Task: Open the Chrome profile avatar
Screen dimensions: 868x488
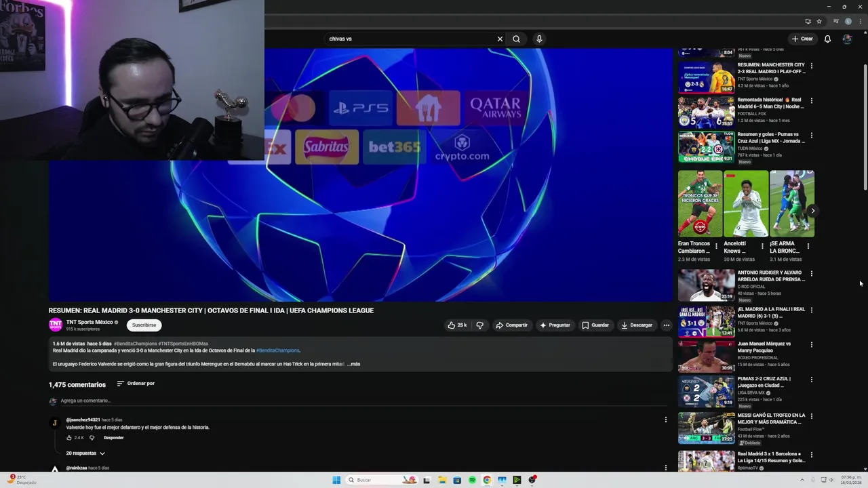Action: pos(848,21)
